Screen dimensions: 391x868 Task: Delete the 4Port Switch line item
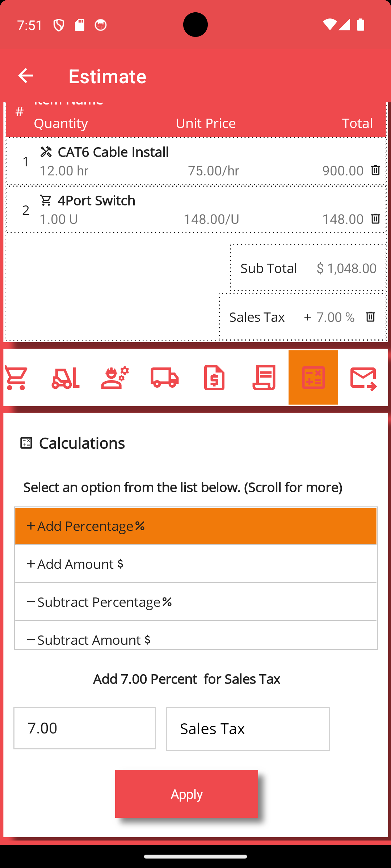[x=375, y=219]
